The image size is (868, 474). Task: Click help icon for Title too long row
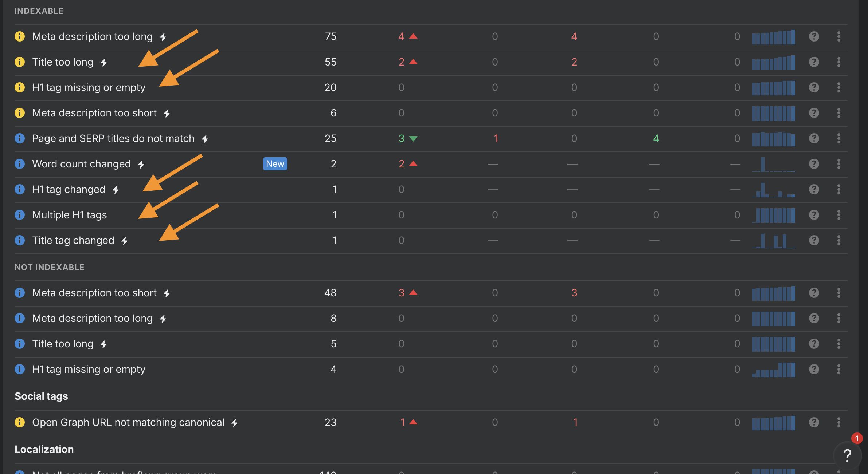click(x=814, y=62)
